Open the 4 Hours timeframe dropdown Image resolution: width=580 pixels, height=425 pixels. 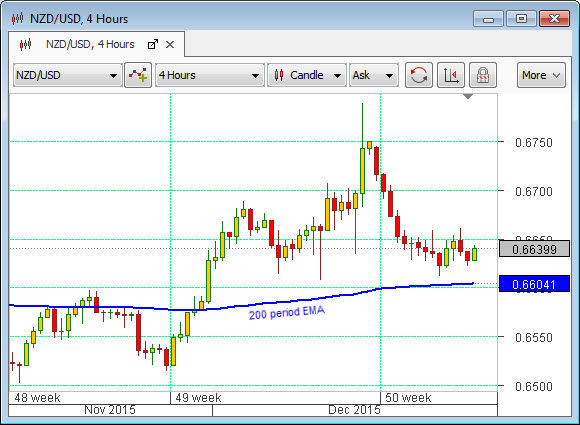click(210, 75)
